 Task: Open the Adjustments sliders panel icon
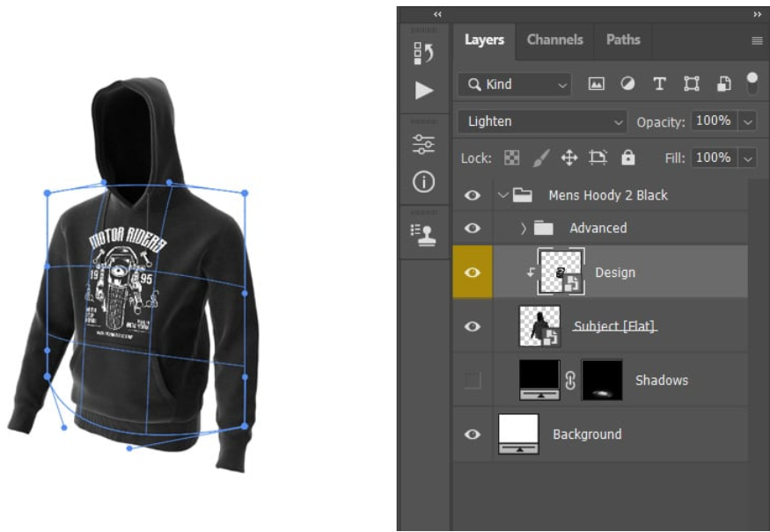click(423, 144)
